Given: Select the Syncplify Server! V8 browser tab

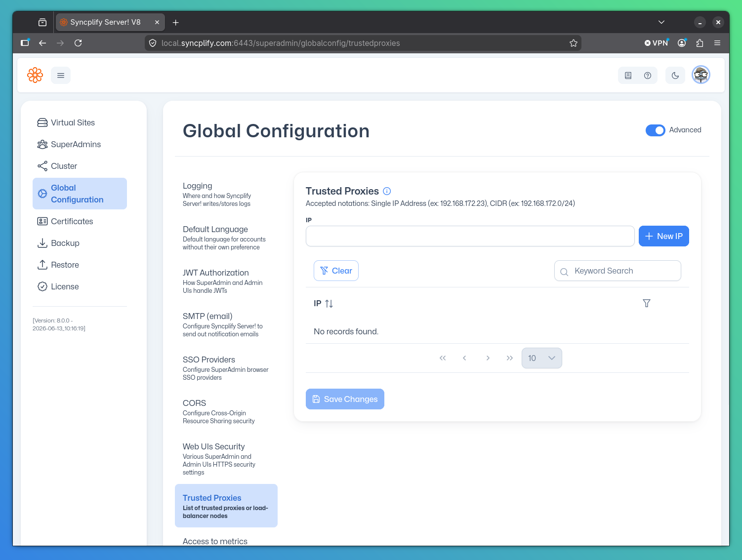Looking at the screenshot, I should (110, 22).
